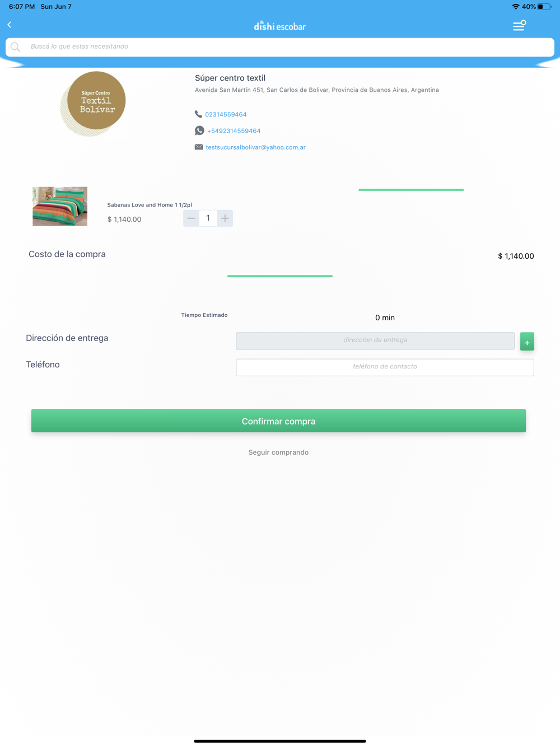Click Seguir comprando link
The width and height of the screenshot is (560, 747).
tap(278, 452)
